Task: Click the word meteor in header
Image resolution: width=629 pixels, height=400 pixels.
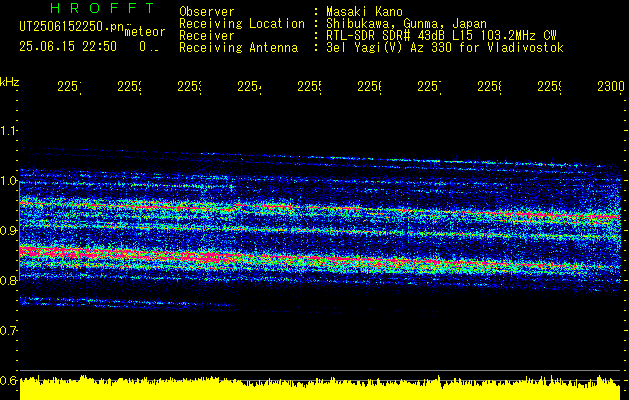Action: (x=145, y=32)
